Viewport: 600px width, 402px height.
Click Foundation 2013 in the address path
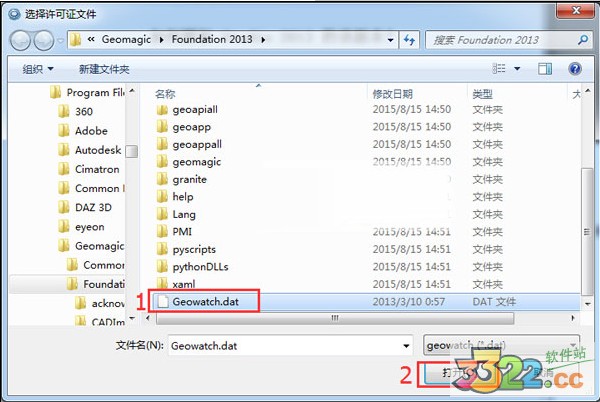point(212,39)
